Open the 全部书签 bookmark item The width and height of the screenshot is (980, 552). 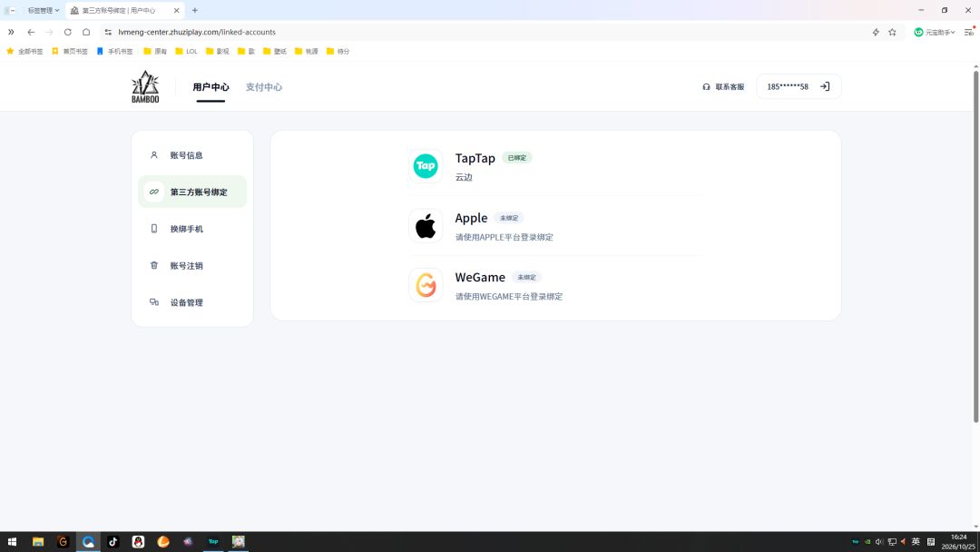tap(24, 51)
